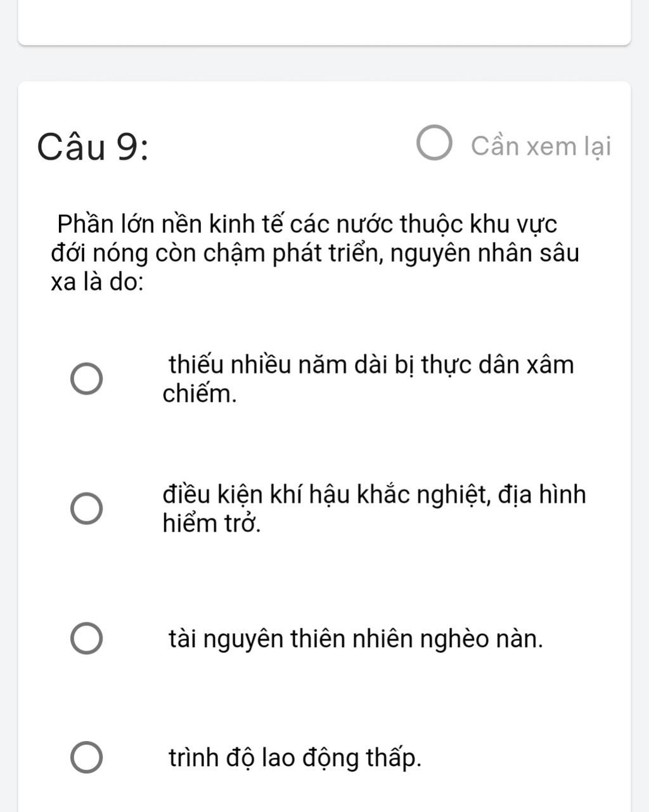
Task: Click answer text 'trình độ lao động thấp.'
Action: [x=295, y=757]
